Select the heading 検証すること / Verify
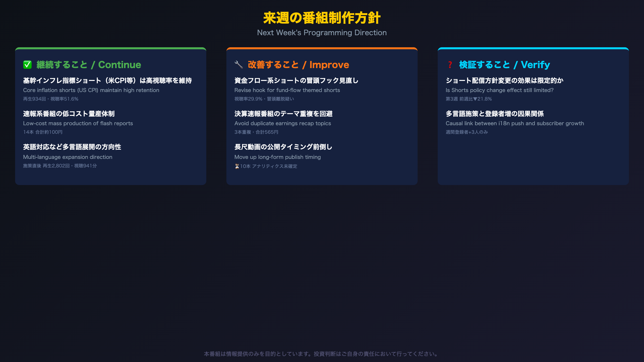 pyautogui.click(x=505, y=65)
